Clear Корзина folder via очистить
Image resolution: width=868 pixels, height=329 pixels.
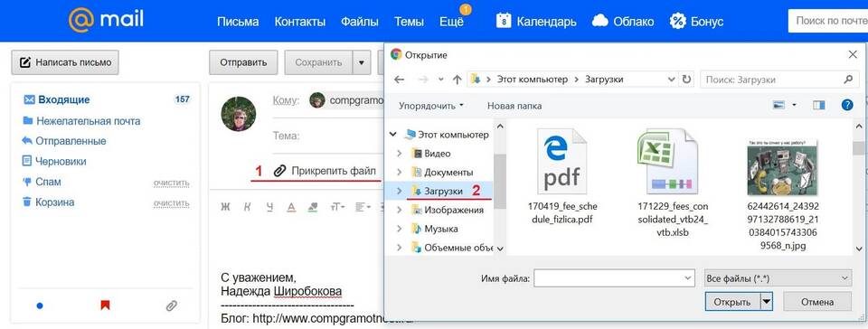pyautogui.click(x=171, y=203)
